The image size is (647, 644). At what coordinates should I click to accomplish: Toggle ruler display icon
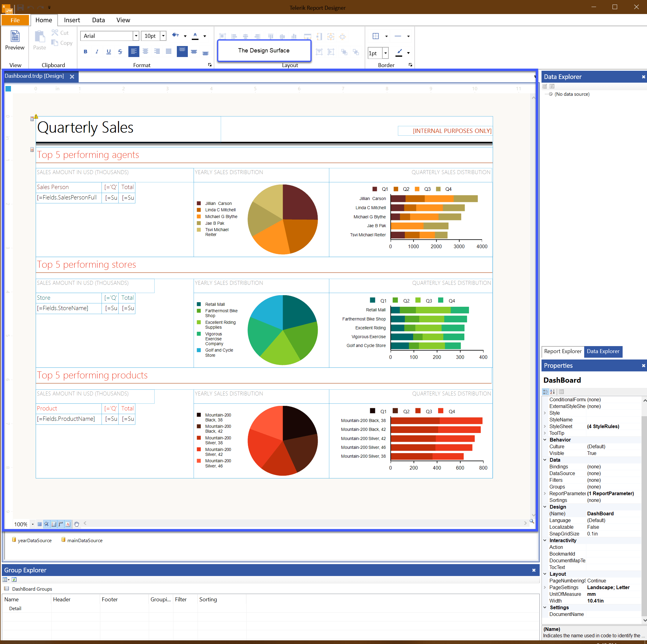[61, 524]
